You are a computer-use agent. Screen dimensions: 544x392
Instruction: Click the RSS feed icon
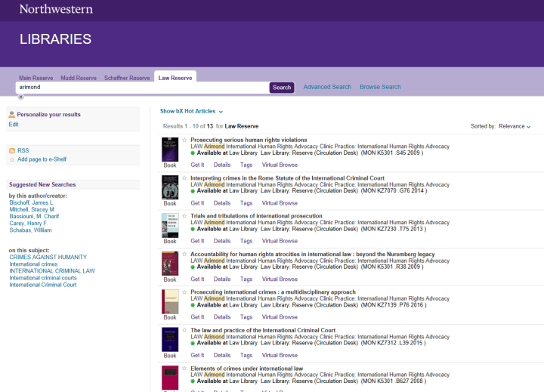pos(12,150)
